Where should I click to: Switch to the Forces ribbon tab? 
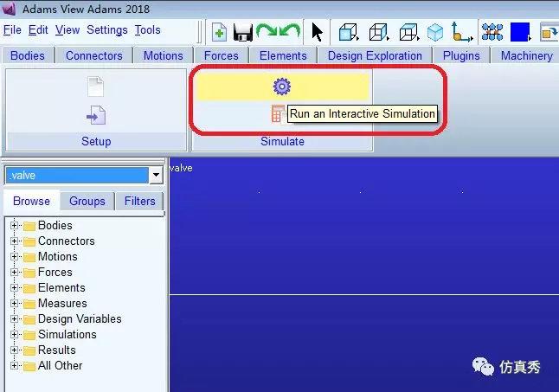[221, 55]
